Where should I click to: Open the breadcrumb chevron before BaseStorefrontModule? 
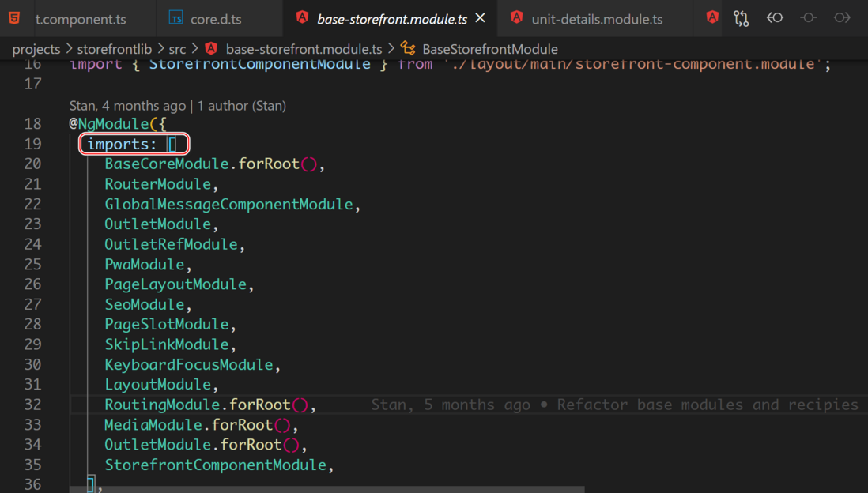[391, 49]
